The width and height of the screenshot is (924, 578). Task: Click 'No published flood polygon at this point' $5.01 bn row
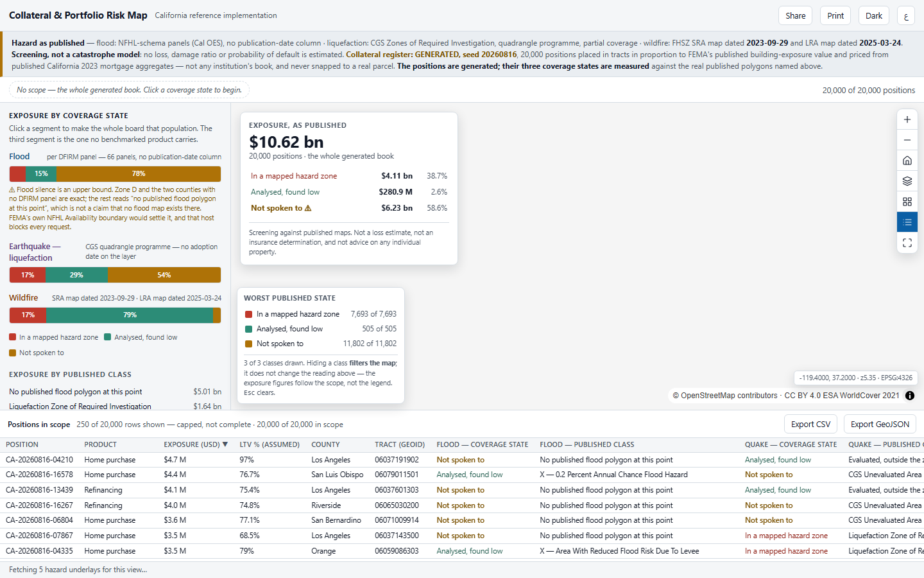click(x=115, y=392)
